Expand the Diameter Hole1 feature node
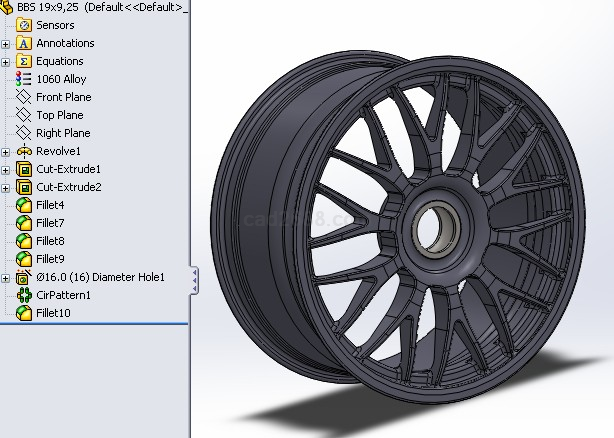This screenshot has width=614, height=438. pos(6,277)
